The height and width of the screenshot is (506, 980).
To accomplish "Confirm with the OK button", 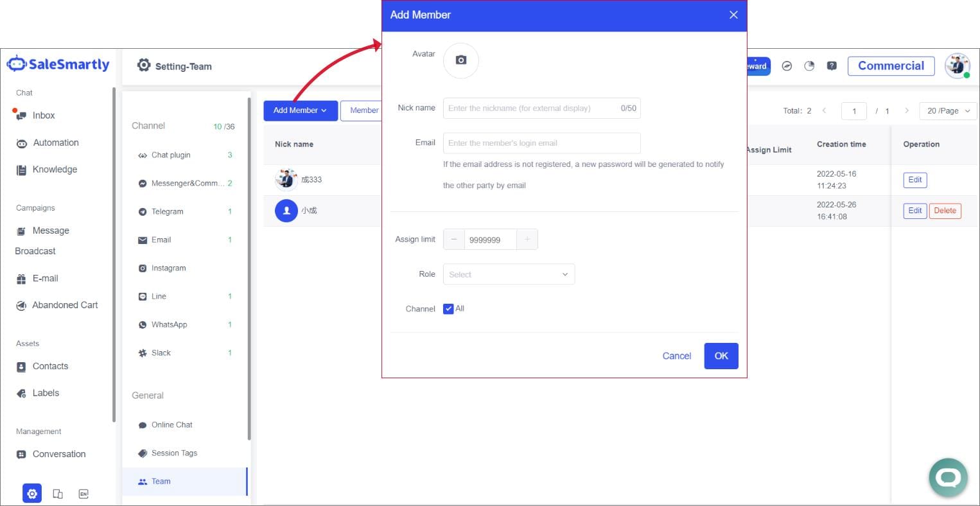I will coord(721,356).
